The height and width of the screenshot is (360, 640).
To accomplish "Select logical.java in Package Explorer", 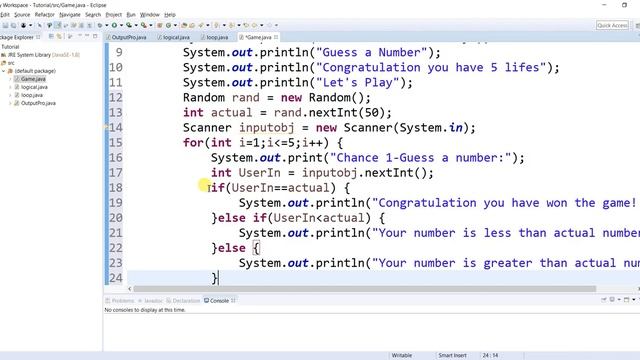I will 34,87.
